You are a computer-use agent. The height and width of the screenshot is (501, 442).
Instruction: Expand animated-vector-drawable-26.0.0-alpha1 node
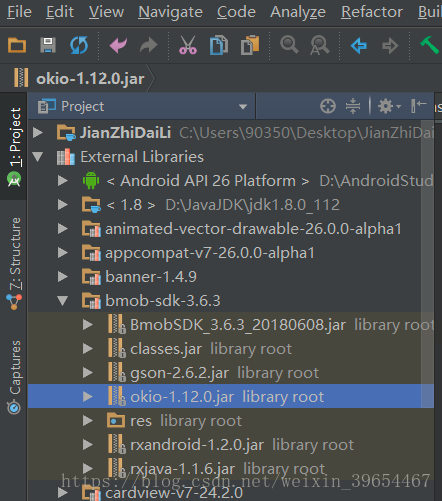(x=63, y=228)
